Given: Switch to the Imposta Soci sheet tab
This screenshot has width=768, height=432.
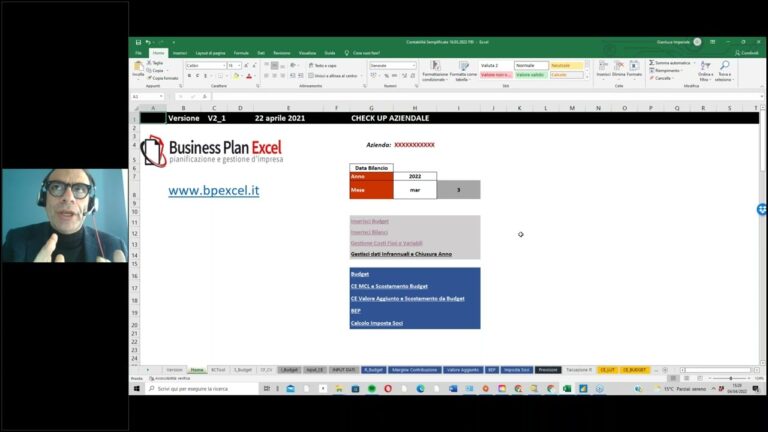Looking at the screenshot, I should pyautogui.click(x=517, y=370).
